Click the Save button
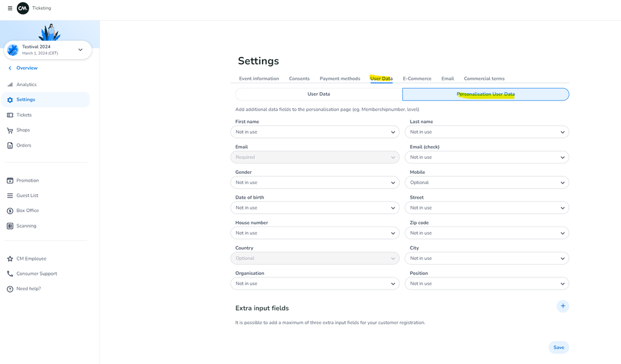Image resolution: width=621 pixels, height=364 pixels. click(x=559, y=348)
